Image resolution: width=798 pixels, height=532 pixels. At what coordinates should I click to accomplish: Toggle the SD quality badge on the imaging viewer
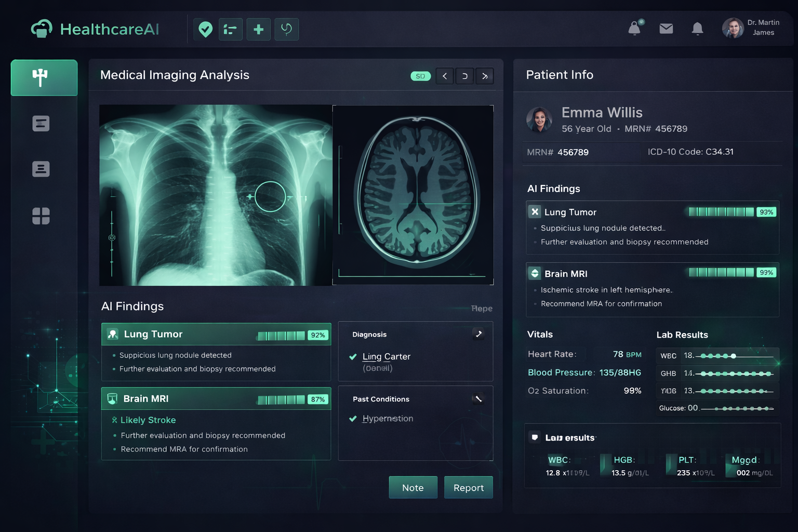tap(420, 76)
